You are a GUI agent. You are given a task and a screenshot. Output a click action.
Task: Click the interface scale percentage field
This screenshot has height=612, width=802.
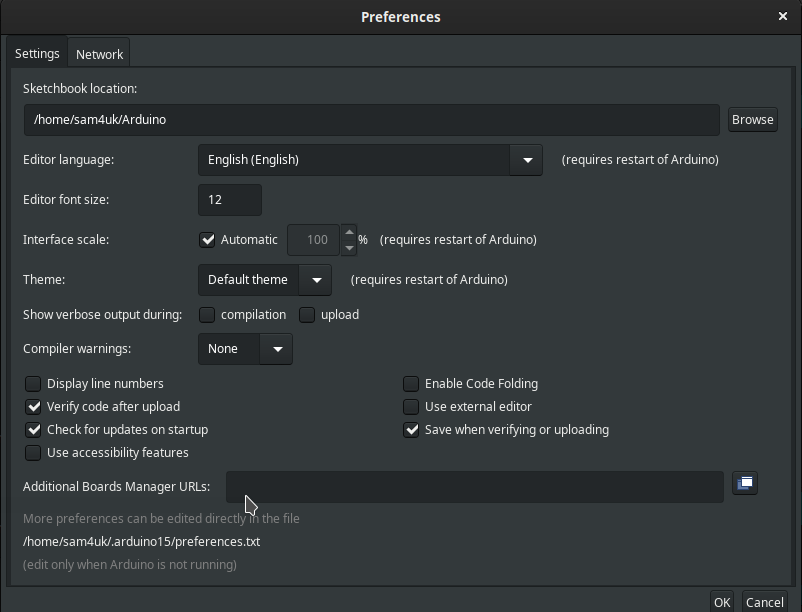[314, 240]
